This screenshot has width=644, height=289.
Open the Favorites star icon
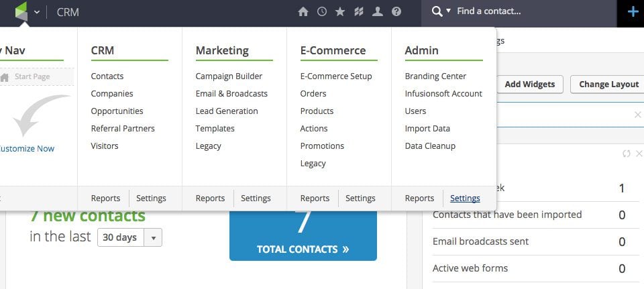(340, 11)
